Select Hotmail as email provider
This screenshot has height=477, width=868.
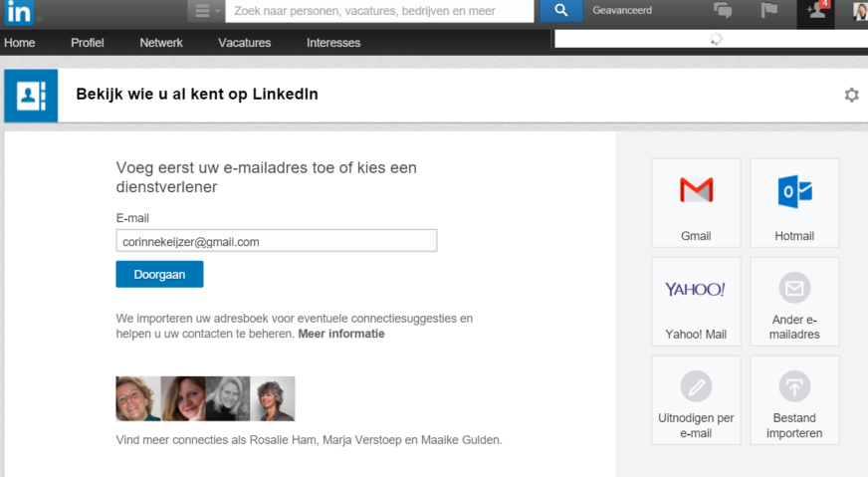tap(794, 202)
